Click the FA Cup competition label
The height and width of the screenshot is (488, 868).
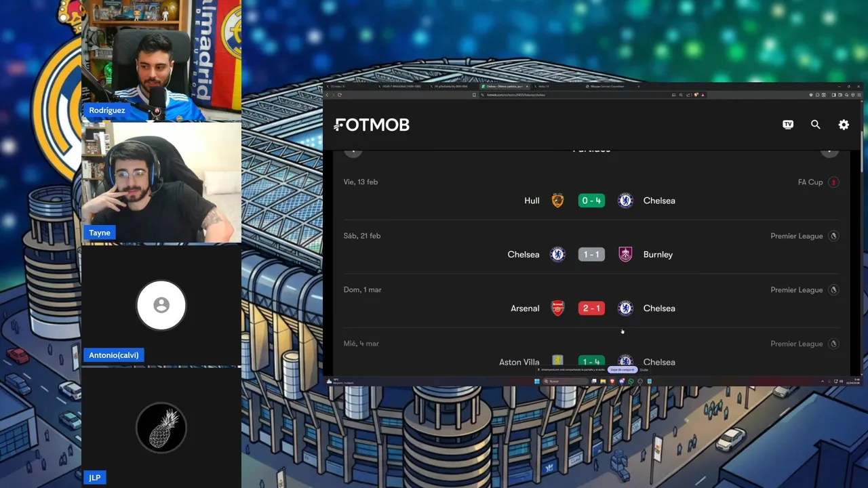pos(810,182)
